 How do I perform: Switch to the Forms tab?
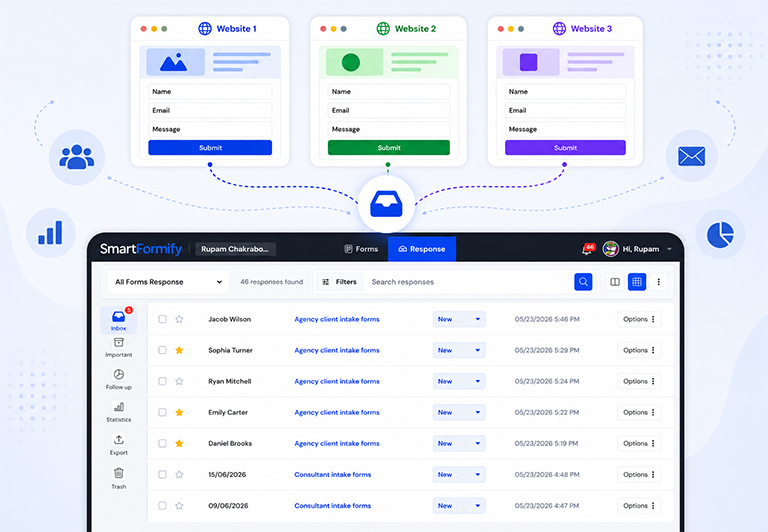point(361,249)
